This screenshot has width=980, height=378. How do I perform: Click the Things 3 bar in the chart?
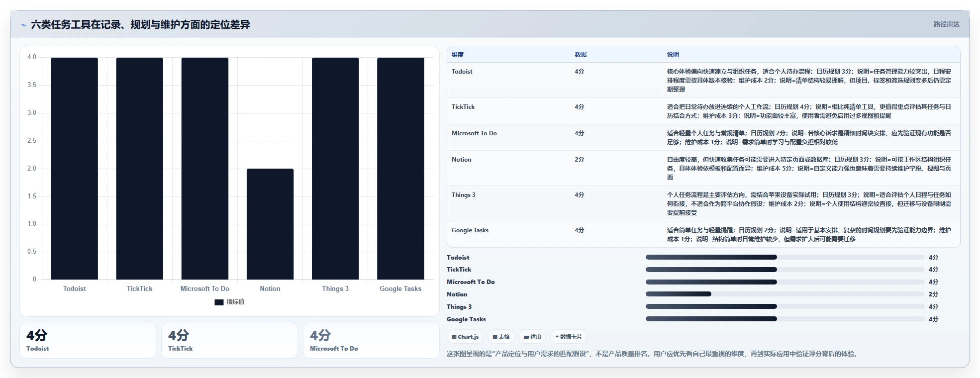[335, 169]
